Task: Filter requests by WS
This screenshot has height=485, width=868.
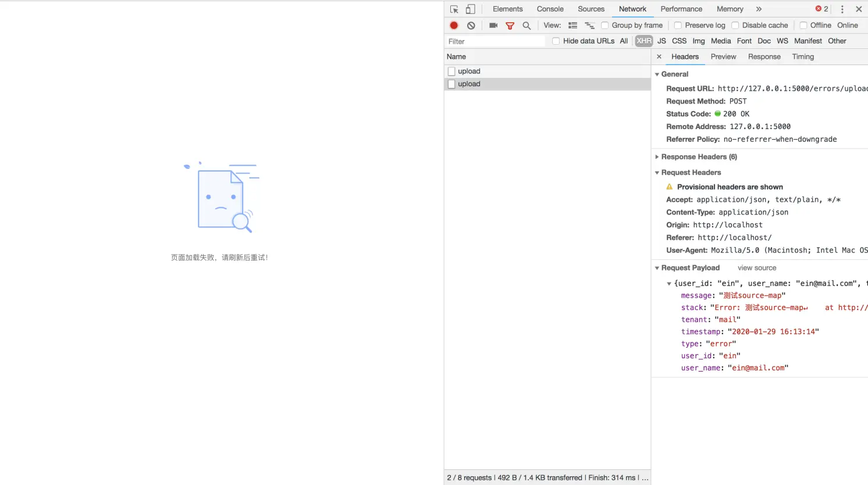Action: (x=782, y=41)
